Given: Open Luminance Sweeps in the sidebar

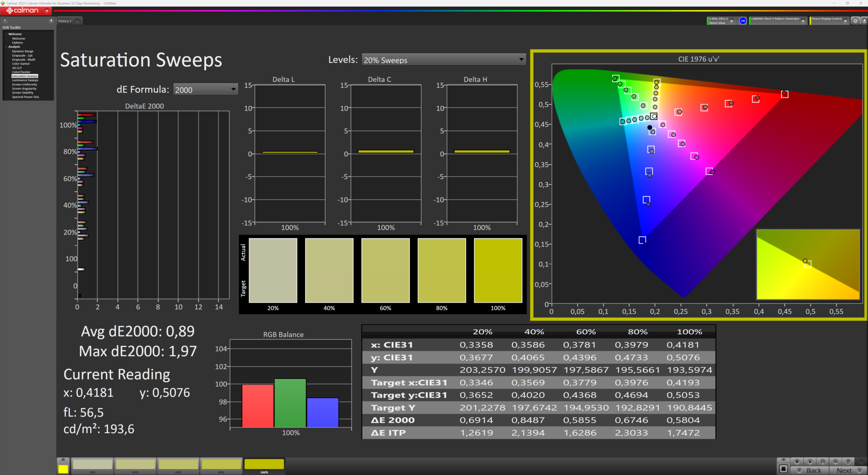Looking at the screenshot, I should tap(25, 80).
